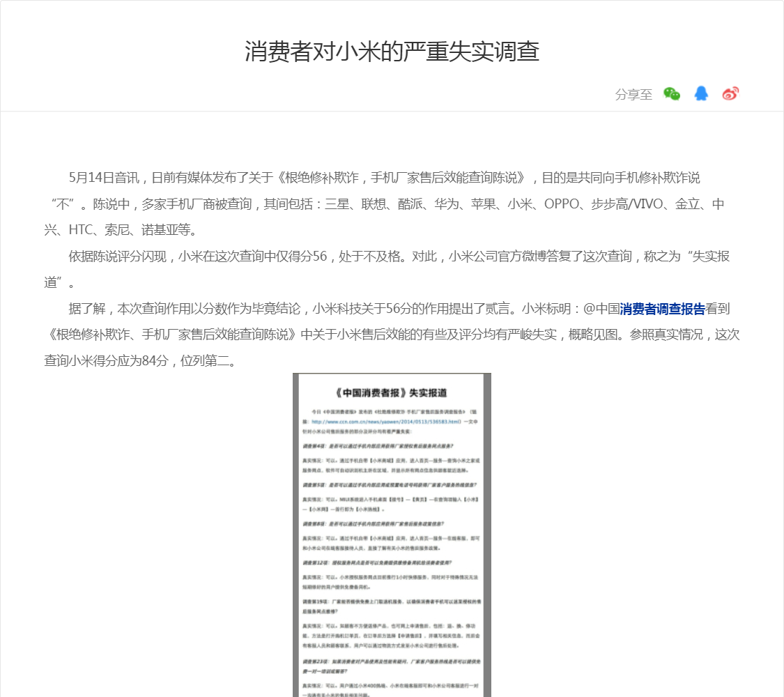Viewport: 784px width, 697px height.
Task: Open the embedded 失实报道 document image
Action: 392,535
